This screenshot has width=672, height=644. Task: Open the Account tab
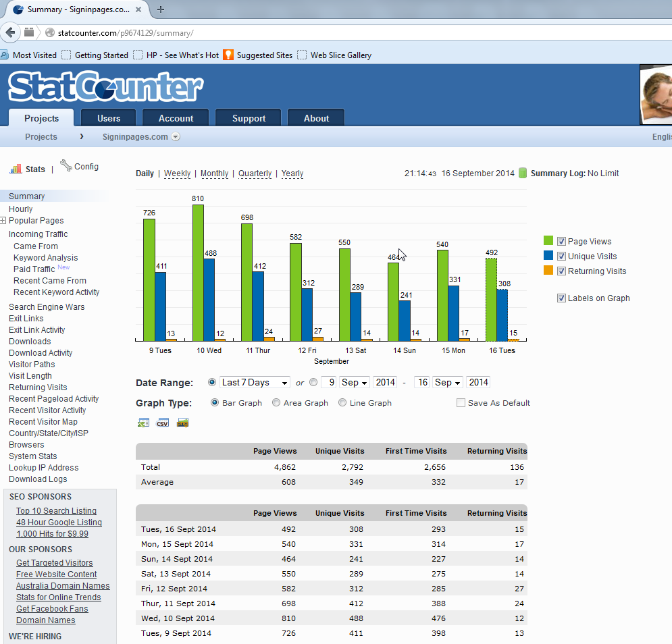176,118
